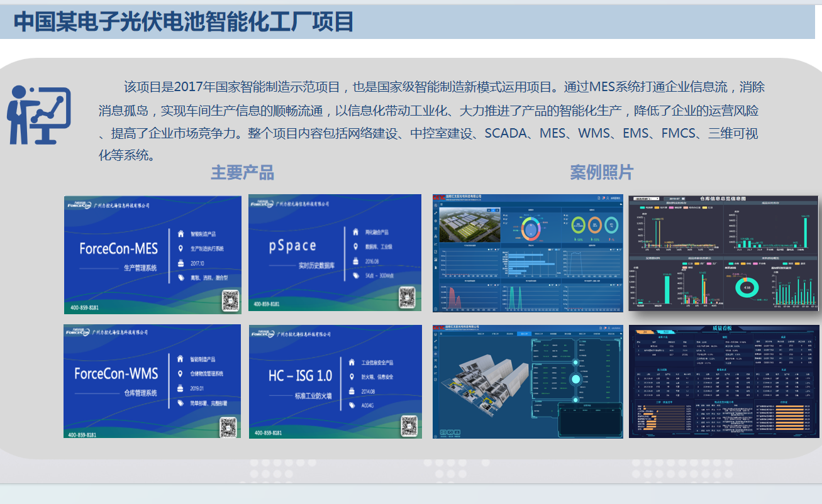Click the tag icon on the pSpace card
The width and height of the screenshot is (822, 504).
[x=356, y=275]
